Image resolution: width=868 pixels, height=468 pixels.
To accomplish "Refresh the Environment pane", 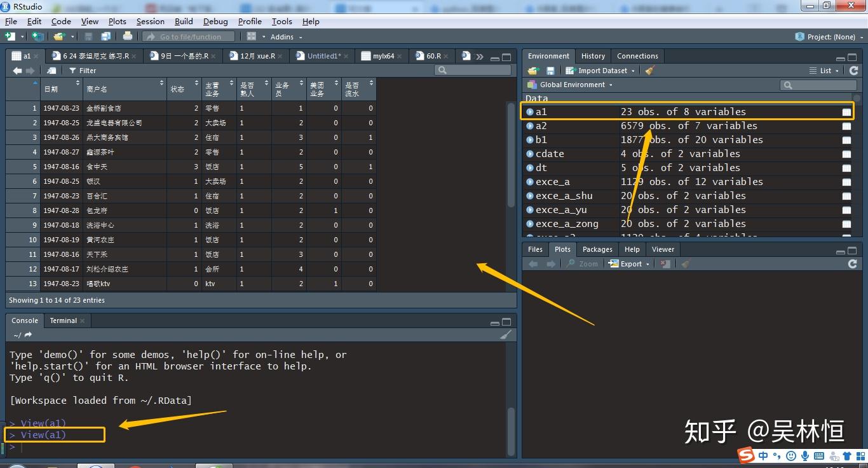I will pyautogui.click(x=853, y=71).
